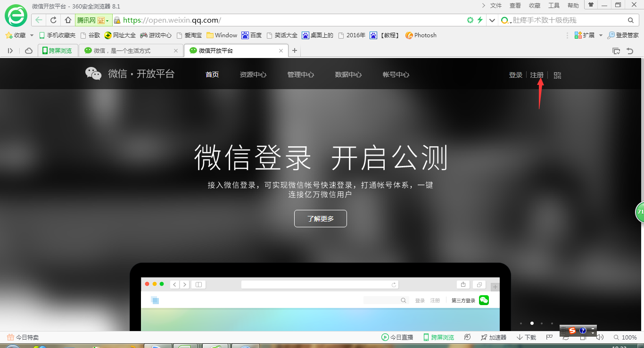The height and width of the screenshot is (348, 644).
Task: Expand the menu bar chevron before 文件
Action: point(484,5)
